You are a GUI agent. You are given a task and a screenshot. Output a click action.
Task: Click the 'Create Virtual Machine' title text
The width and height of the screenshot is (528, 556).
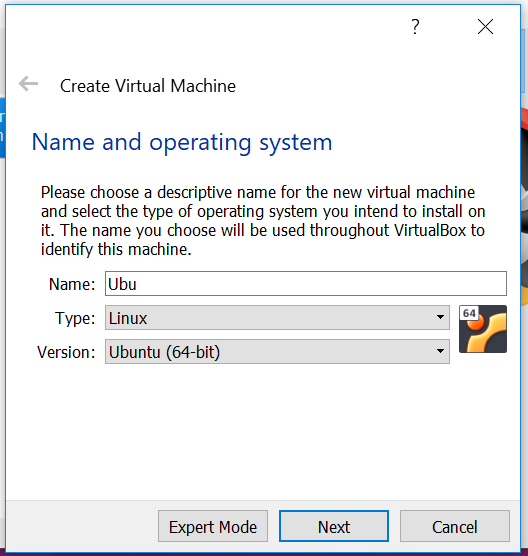[148, 86]
